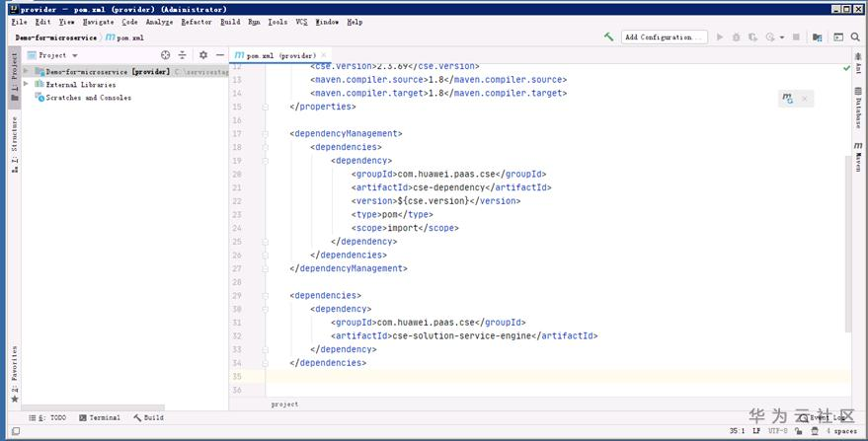Viewport: 868px width, 441px height.
Task: Open the Add Configuration dropdown
Action: (665, 37)
